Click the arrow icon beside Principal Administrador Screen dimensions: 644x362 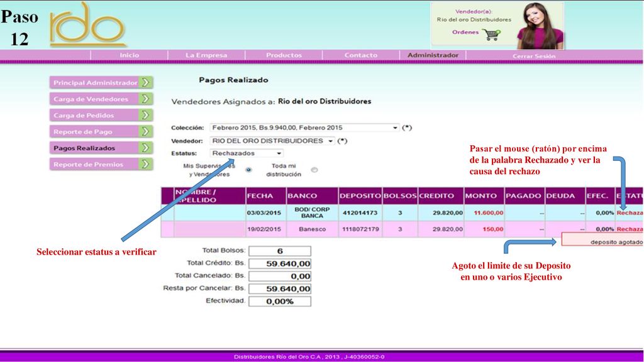coord(145,82)
